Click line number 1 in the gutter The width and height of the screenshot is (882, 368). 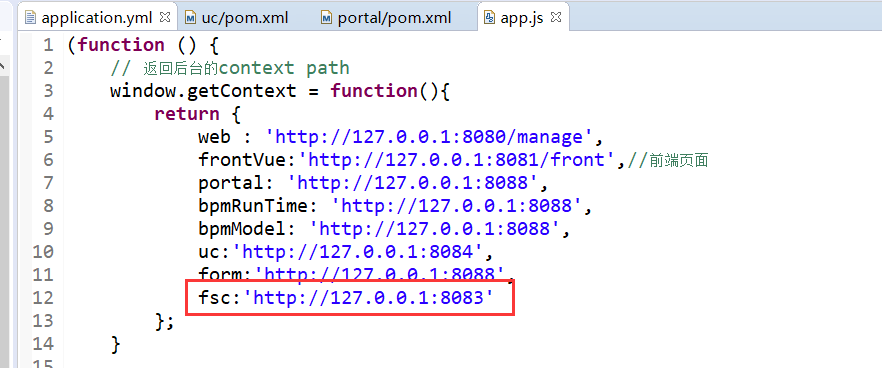[48, 45]
